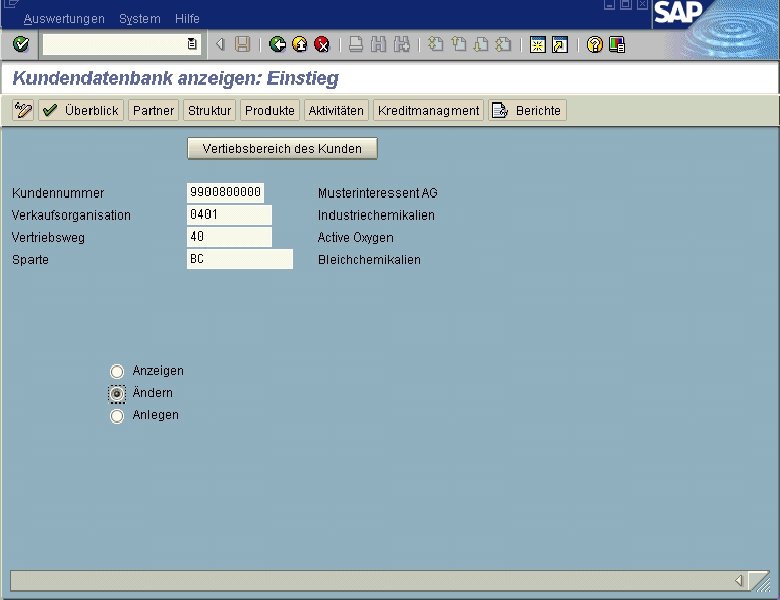
Task: Click the Struktur button
Action: 209,110
